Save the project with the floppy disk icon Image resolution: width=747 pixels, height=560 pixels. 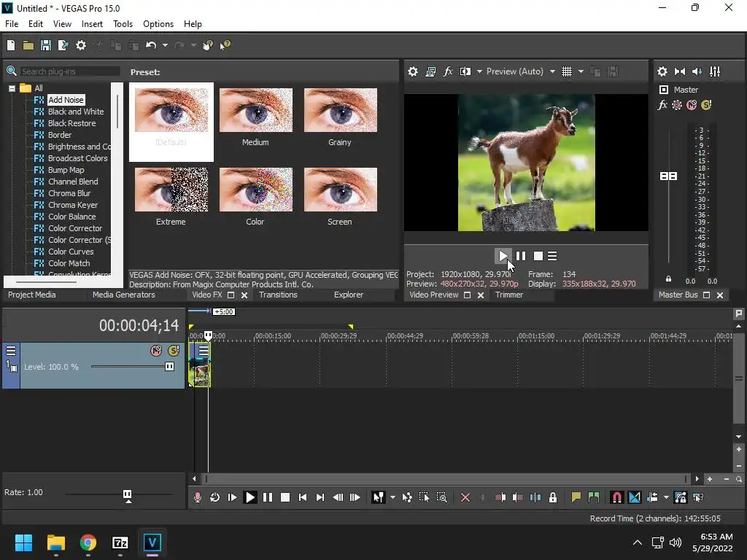click(x=46, y=45)
